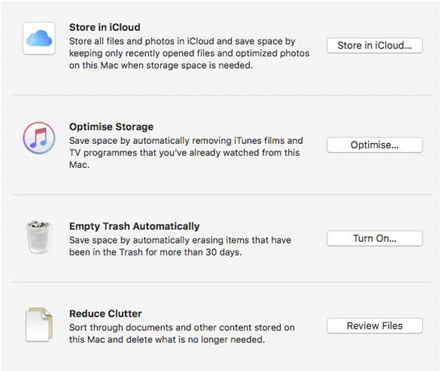Image resolution: width=440 pixels, height=371 pixels.
Task: Click the Optimise… button
Action: pos(375,145)
